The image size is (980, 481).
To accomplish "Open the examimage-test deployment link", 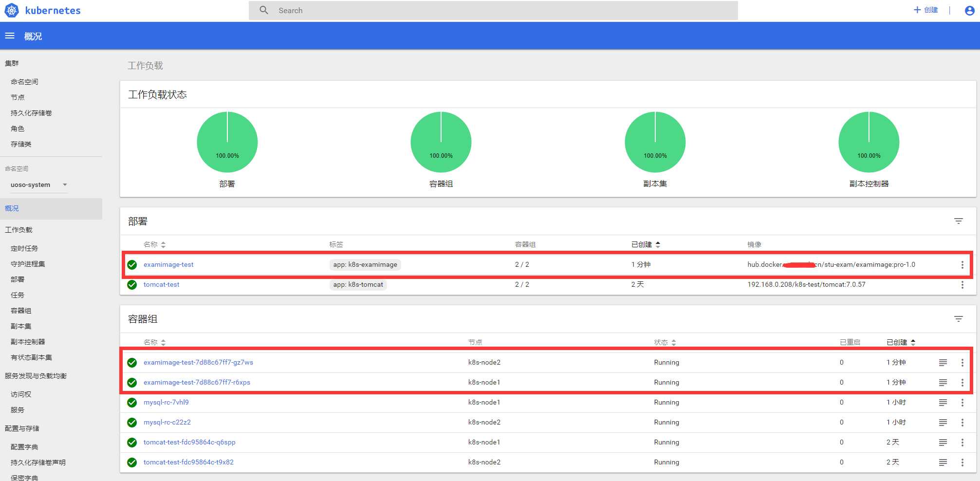I will point(168,264).
